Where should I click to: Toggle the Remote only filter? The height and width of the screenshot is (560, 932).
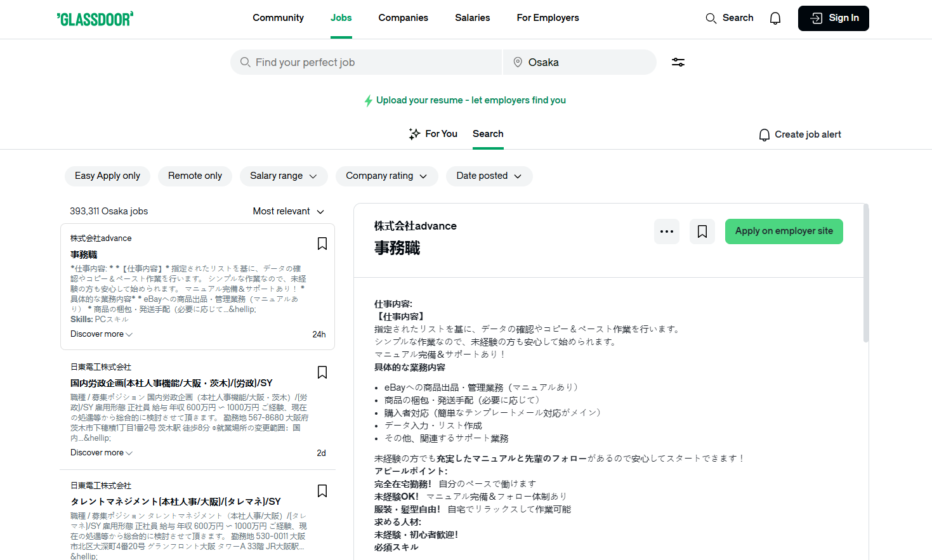(195, 176)
